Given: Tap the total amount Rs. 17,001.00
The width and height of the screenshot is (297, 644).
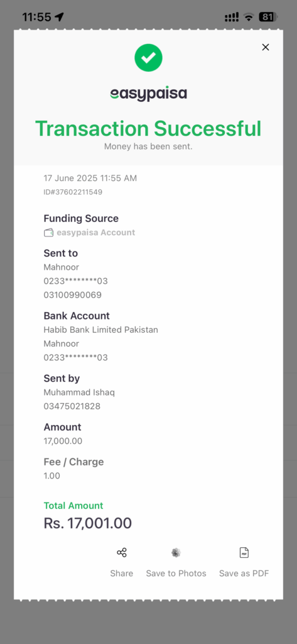Looking at the screenshot, I should pyautogui.click(x=88, y=523).
